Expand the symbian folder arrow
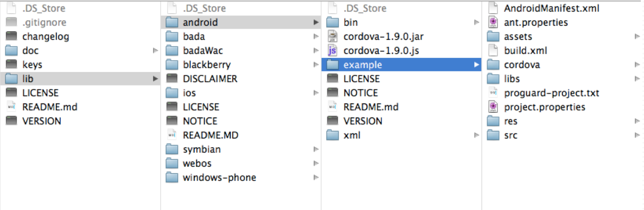 (x=316, y=149)
